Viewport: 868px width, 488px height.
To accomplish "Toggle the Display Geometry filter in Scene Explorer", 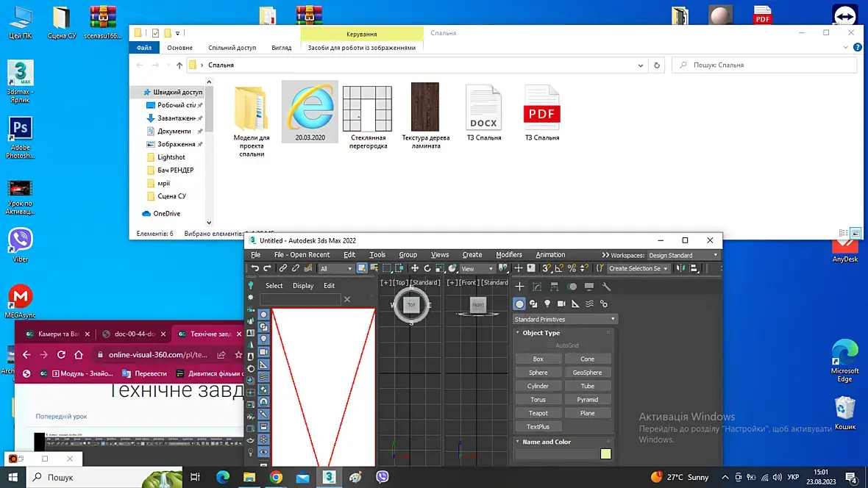I will tap(263, 315).
